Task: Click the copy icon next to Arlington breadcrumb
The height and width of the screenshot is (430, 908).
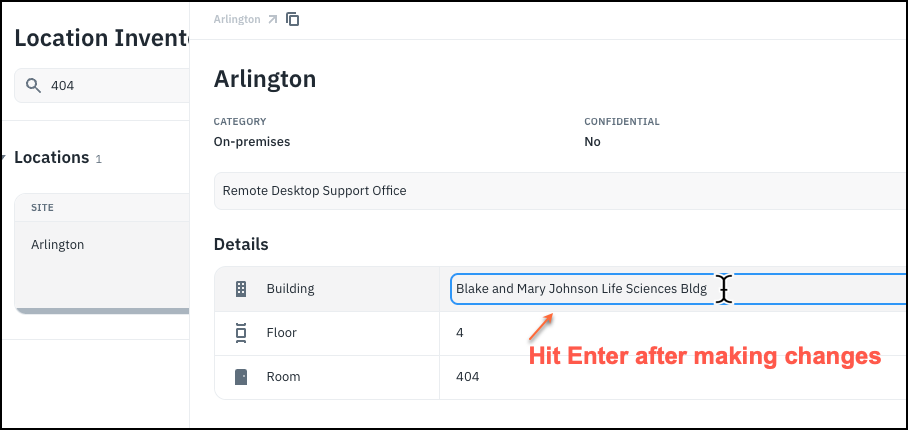Action: point(293,19)
